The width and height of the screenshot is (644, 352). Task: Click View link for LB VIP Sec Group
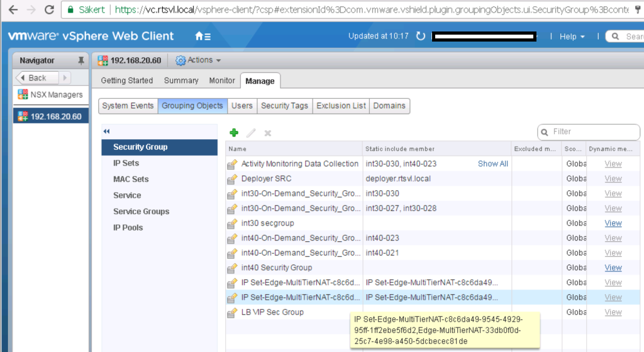[x=613, y=312]
